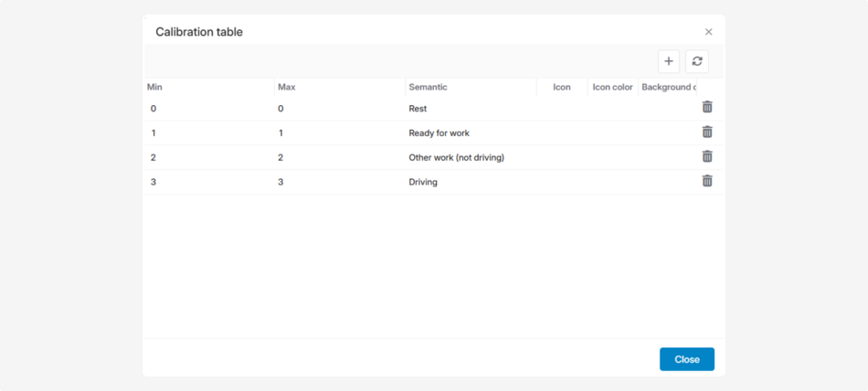Select the Driving semantic cell
868x391 pixels.
[x=423, y=182]
